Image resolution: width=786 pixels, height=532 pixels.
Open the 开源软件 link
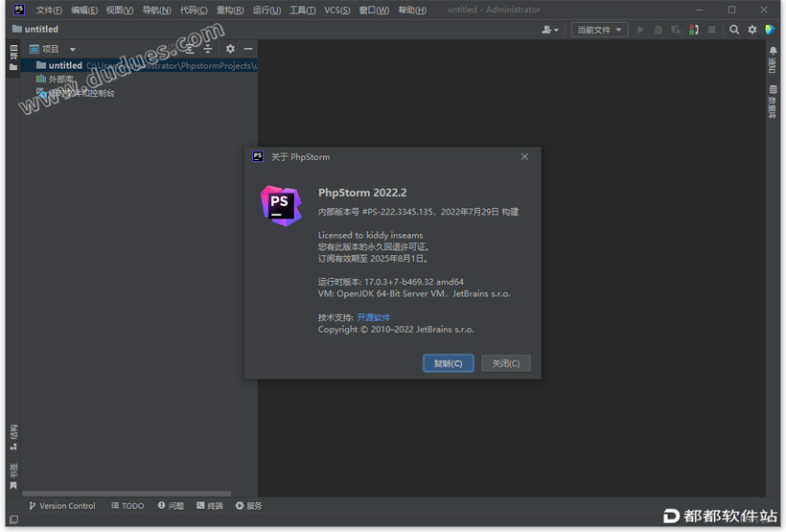pyautogui.click(x=374, y=317)
